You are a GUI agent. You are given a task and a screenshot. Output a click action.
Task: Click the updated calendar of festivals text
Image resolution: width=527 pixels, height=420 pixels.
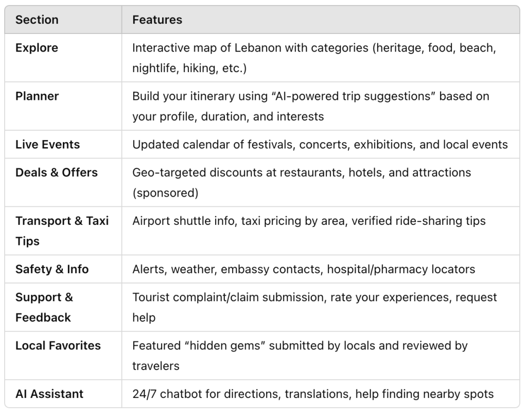point(320,144)
